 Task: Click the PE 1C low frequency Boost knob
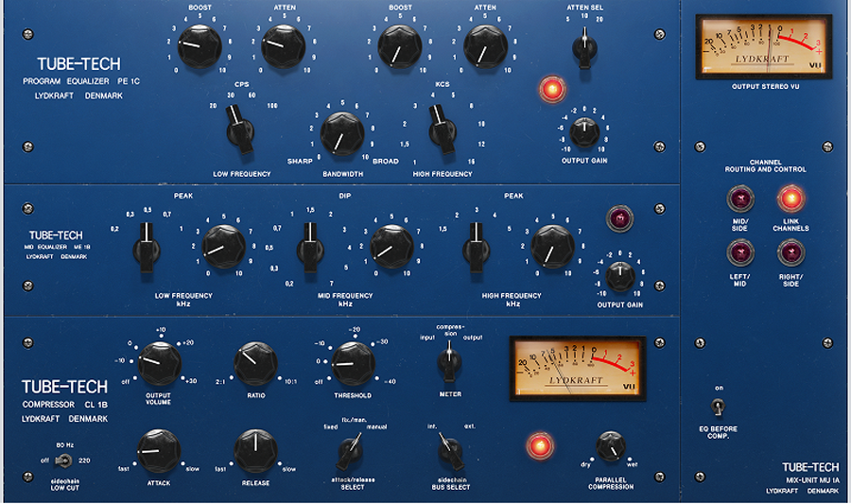pos(200,46)
